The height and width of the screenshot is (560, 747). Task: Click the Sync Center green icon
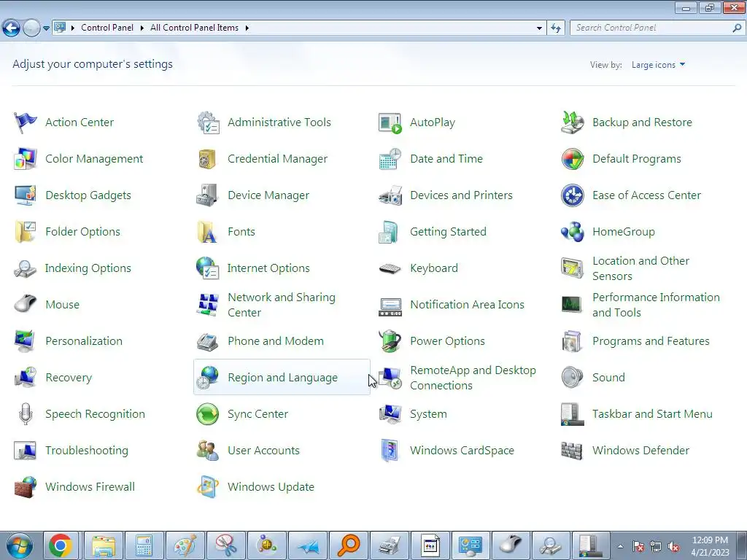point(207,414)
